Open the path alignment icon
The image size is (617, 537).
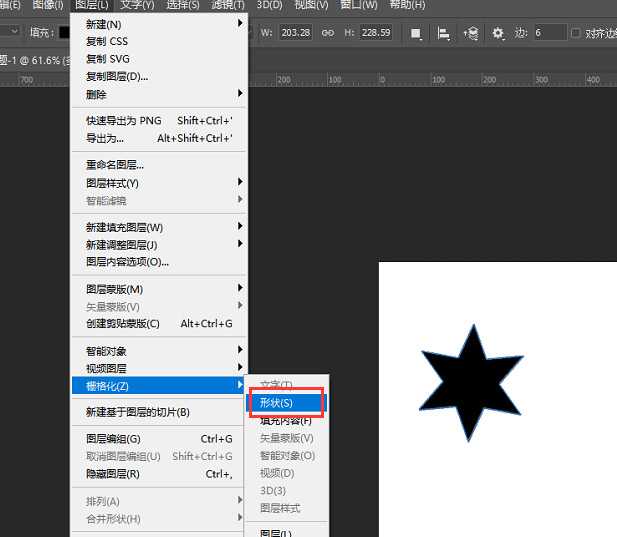[x=443, y=33]
